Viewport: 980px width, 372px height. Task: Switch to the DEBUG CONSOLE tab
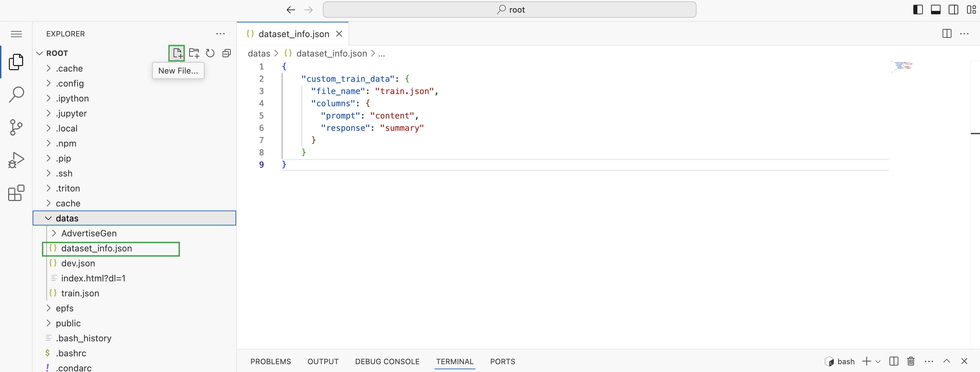(x=387, y=361)
